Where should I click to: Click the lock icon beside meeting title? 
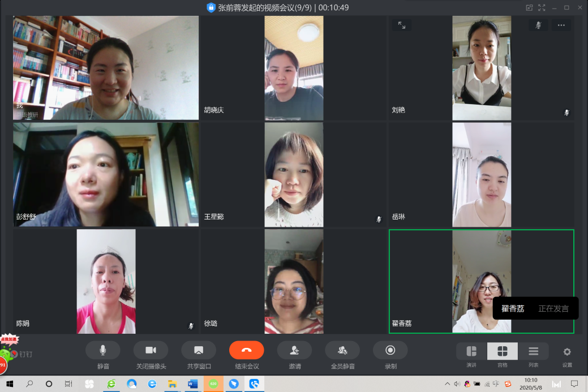pyautogui.click(x=211, y=7)
